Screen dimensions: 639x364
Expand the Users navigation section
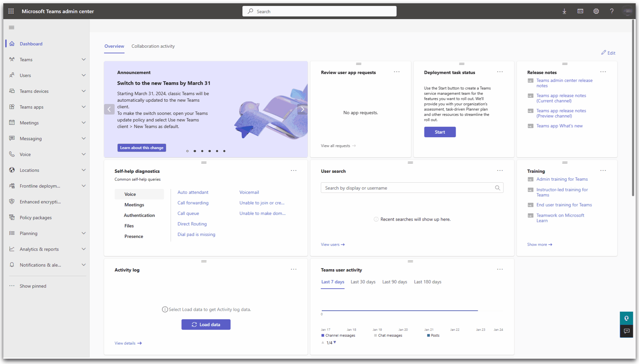click(84, 75)
